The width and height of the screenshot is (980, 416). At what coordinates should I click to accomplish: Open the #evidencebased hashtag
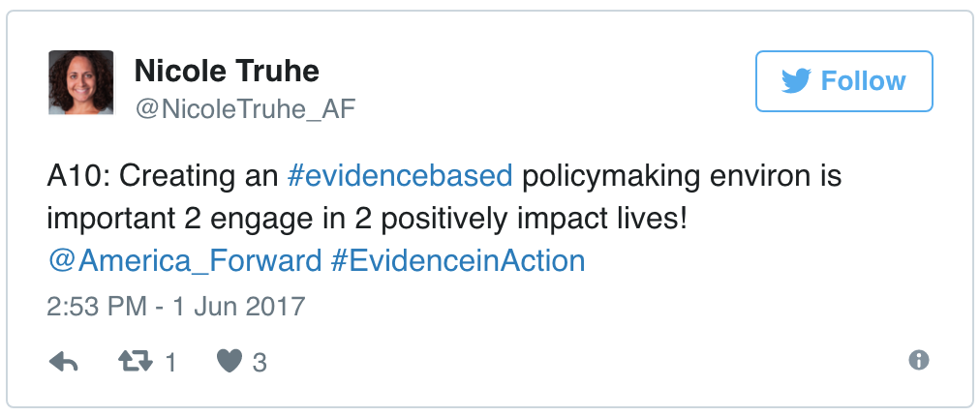click(x=401, y=176)
